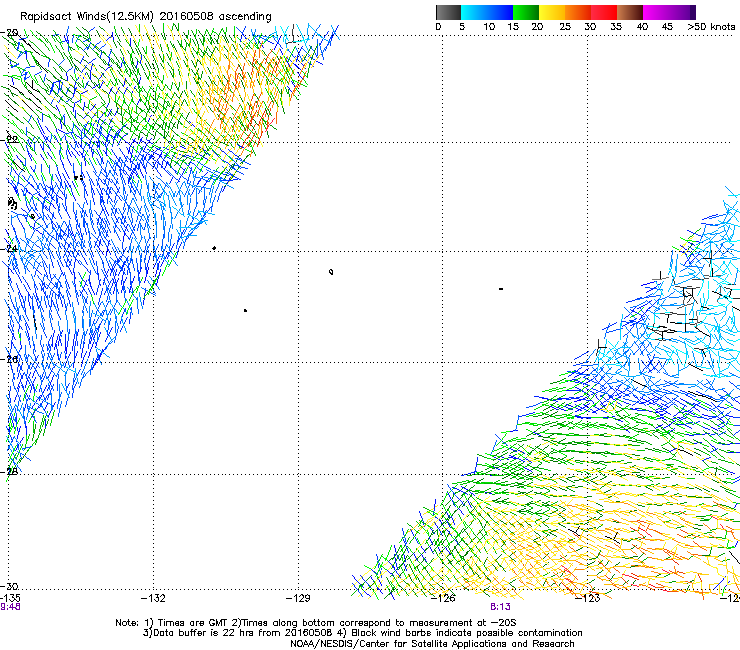Click the "-135" longitude axis label
The width and height of the screenshot is (740, 650).
pos(10,599)
